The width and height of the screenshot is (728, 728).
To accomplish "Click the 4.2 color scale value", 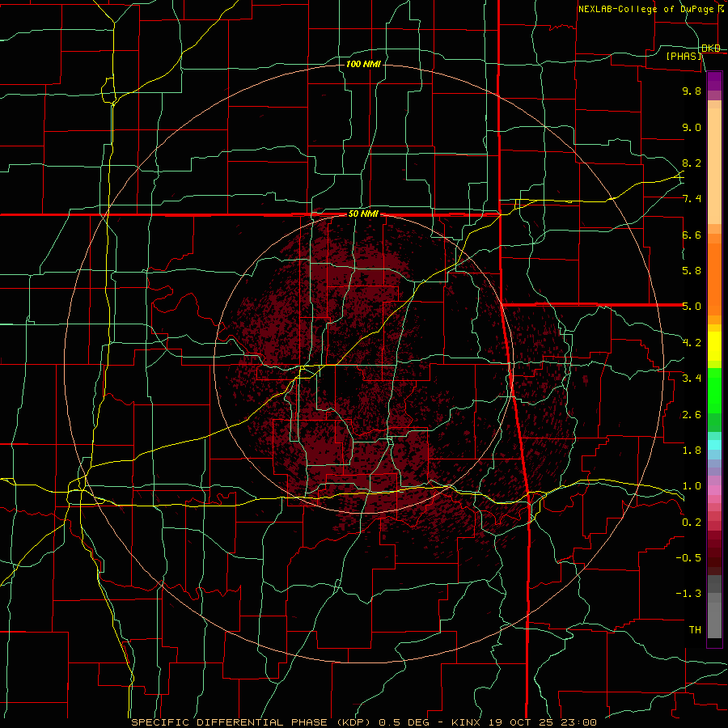I will [692, 343].
